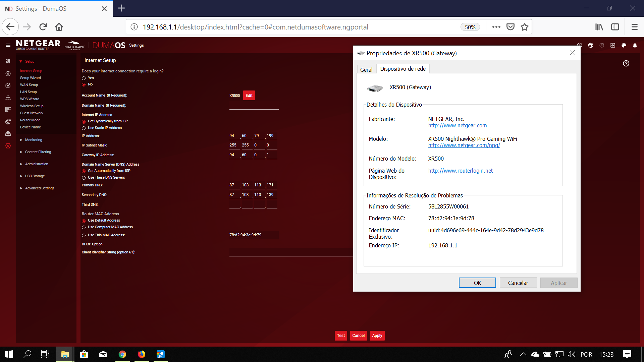
Task: Select Use Computer MAC Address option
Action: pyautogui.click(x=84, y=227)
